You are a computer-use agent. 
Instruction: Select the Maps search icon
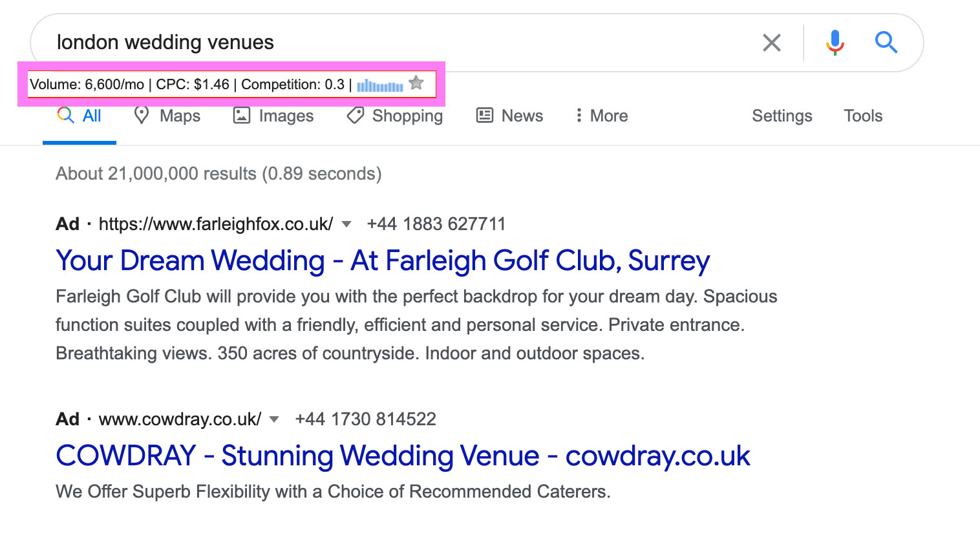142,116
